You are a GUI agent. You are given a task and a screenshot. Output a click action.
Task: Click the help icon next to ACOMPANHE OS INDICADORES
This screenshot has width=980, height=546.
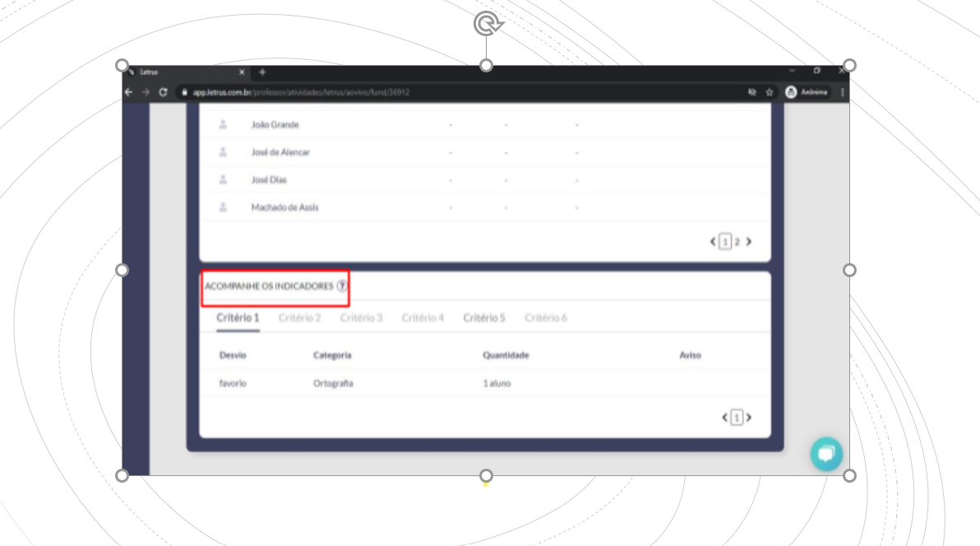tap(342, 286)
